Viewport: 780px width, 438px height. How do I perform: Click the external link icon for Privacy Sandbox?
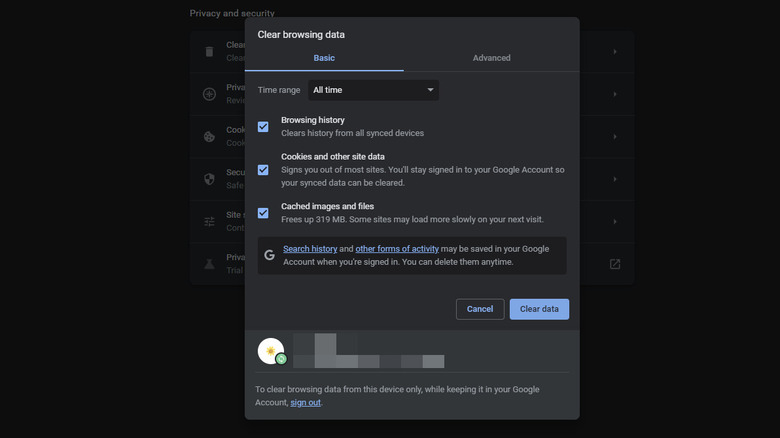(x=615, y=264)
